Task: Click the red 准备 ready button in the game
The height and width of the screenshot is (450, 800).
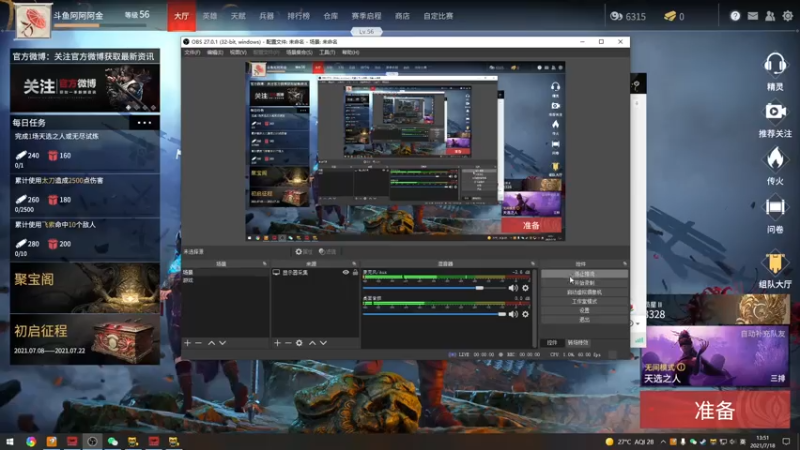Action: click(x=715, y=410)
